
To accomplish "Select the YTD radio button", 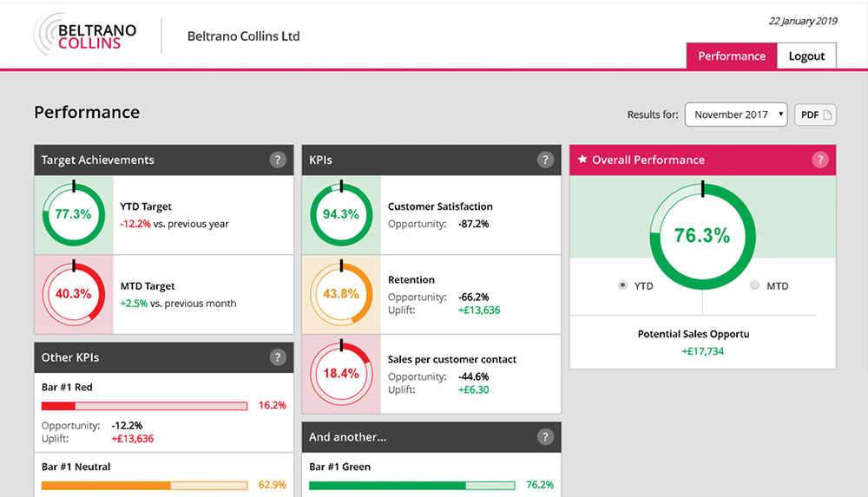I will (x=622, y=285).
